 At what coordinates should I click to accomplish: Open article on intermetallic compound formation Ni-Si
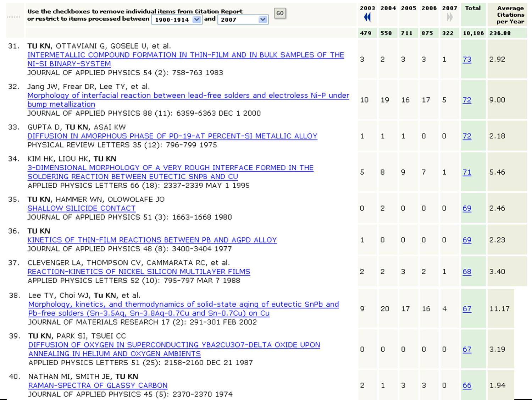pyautogui.click(x=185, y=59)
